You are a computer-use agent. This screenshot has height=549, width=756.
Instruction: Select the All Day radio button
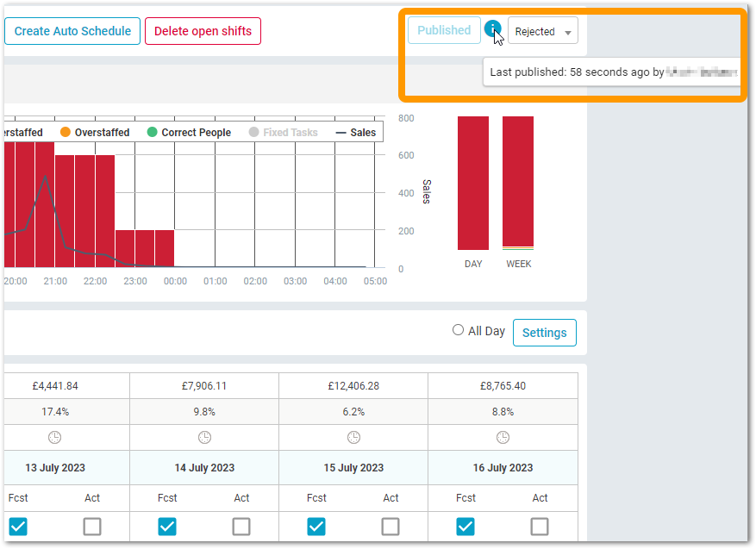click(459, 330)
